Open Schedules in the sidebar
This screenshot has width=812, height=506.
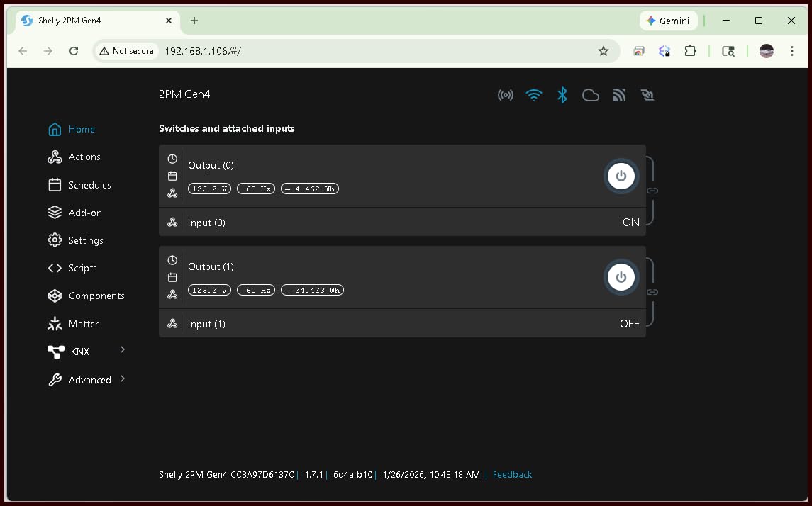click(x=79, y=185)
